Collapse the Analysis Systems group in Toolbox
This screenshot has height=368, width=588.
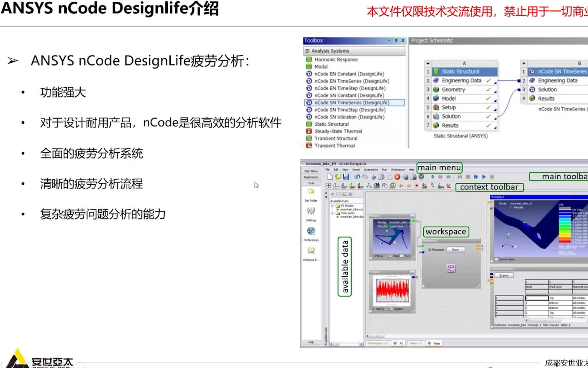coord(307,50)
